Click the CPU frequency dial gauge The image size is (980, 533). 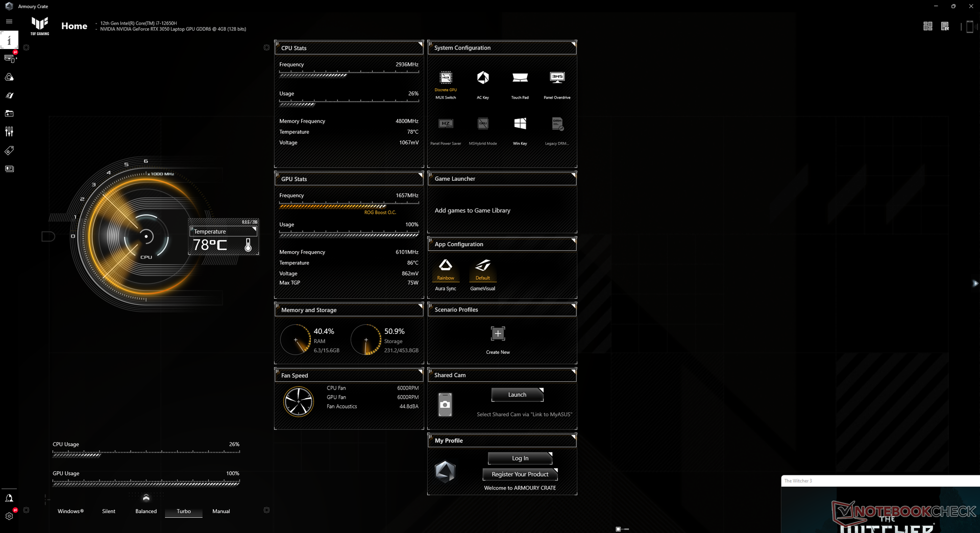pos(146,236)
